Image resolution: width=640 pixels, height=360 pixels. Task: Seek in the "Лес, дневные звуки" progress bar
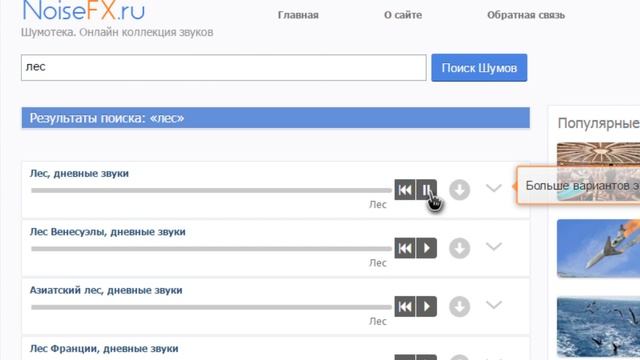[x=211, y=190]
